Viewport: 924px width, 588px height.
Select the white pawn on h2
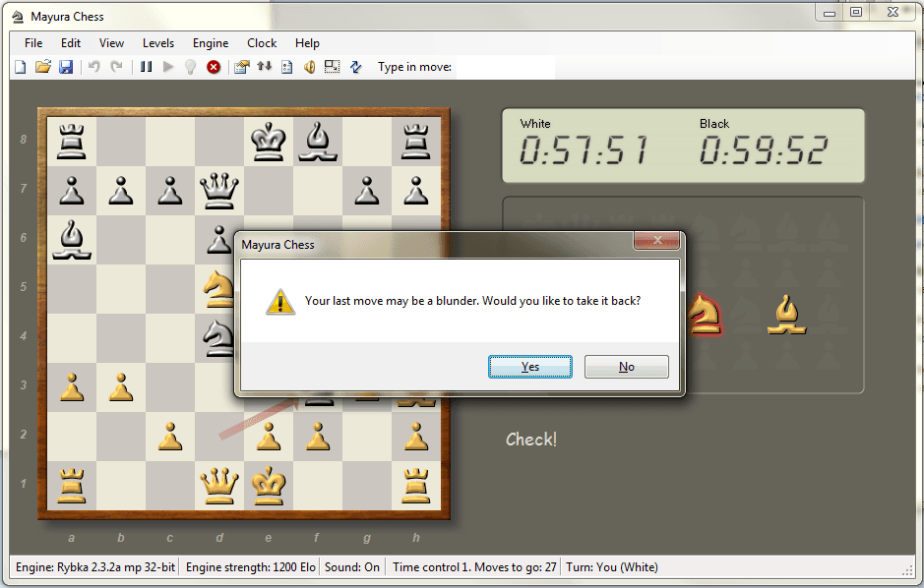416,437
